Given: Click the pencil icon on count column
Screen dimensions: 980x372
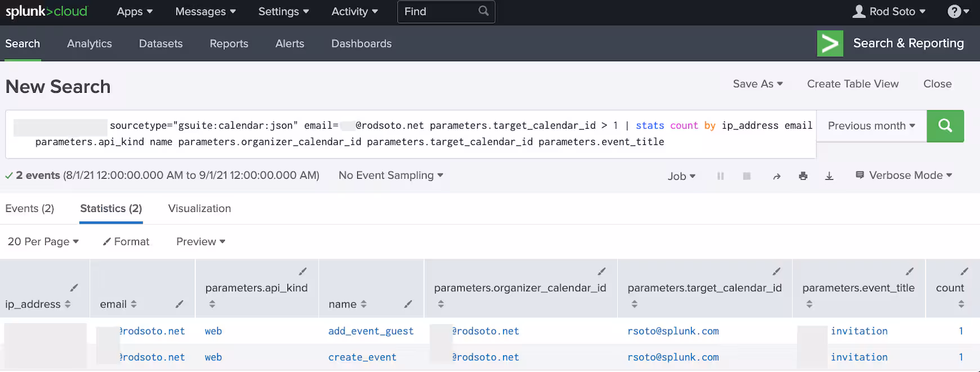Looking at the screenshot, I should point(964,271).
